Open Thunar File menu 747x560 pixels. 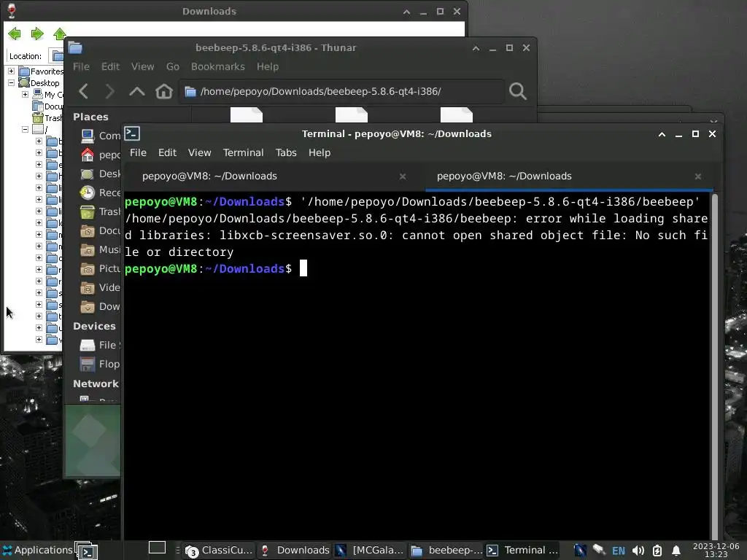[81, 66]
